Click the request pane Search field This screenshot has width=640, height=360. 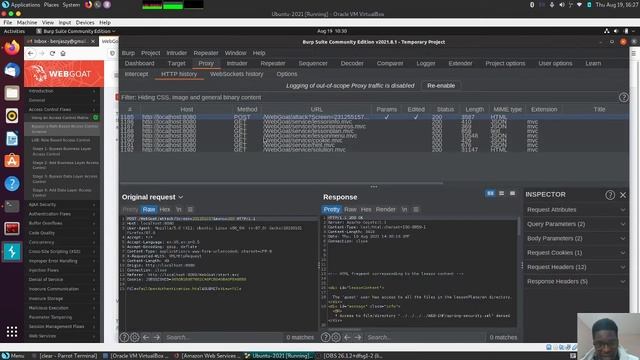point(223,337)
